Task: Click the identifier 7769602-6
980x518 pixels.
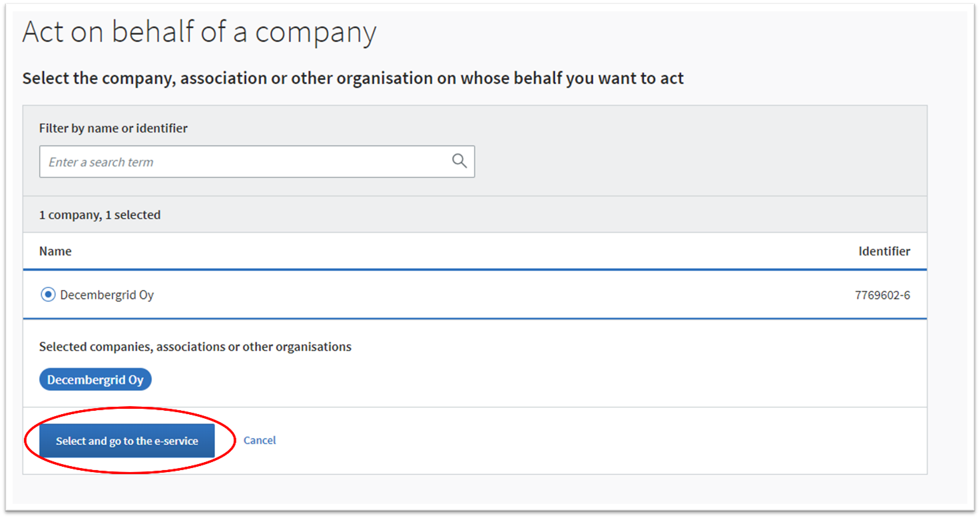Action: (882, 295)
